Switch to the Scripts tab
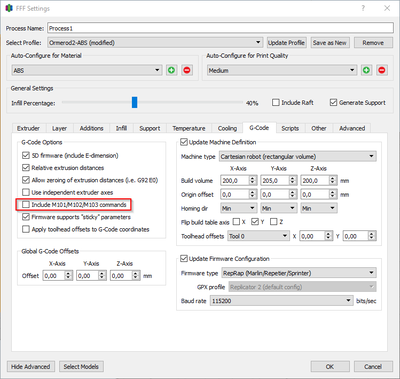This screenshot has height=379, width=400. coord(290,128)
